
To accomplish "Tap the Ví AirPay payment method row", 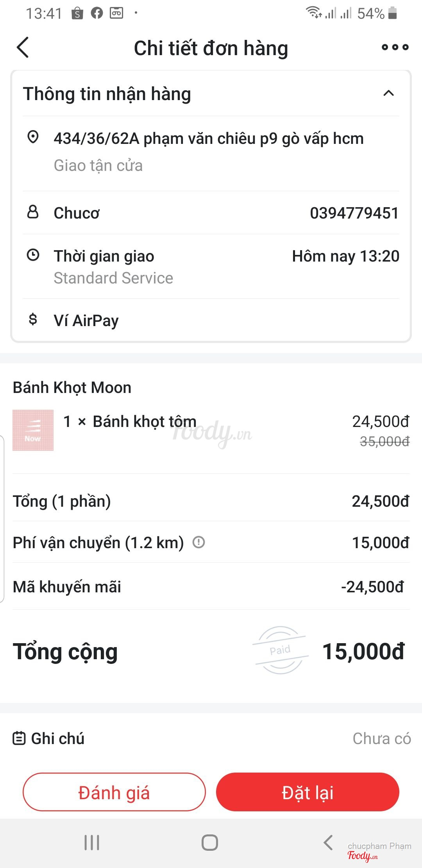I will pyautogui.click(x=86, y=321).
